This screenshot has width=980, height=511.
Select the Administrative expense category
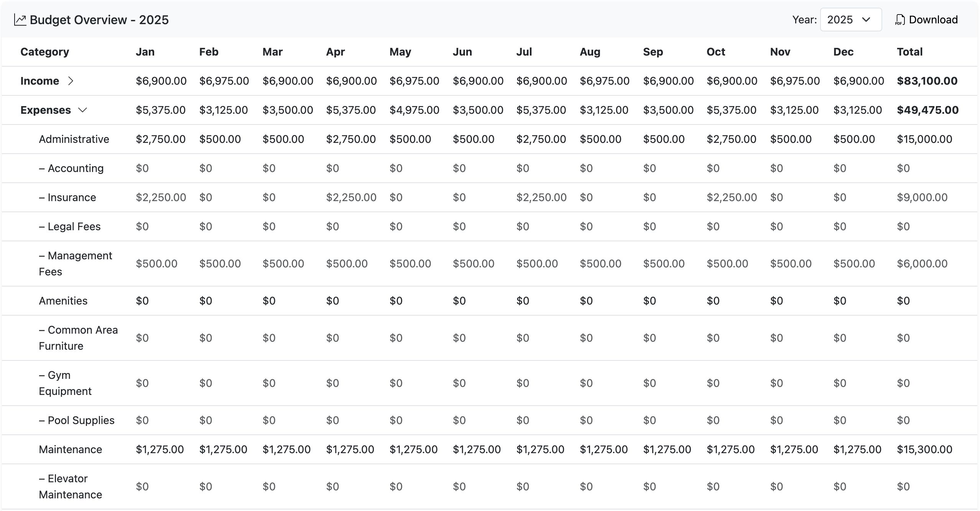[74, 139]
